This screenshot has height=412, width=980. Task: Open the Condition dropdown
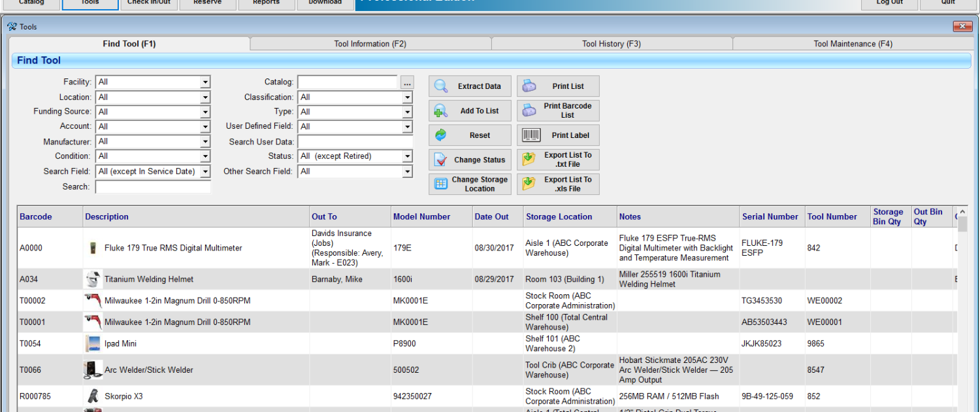[205, 156]
